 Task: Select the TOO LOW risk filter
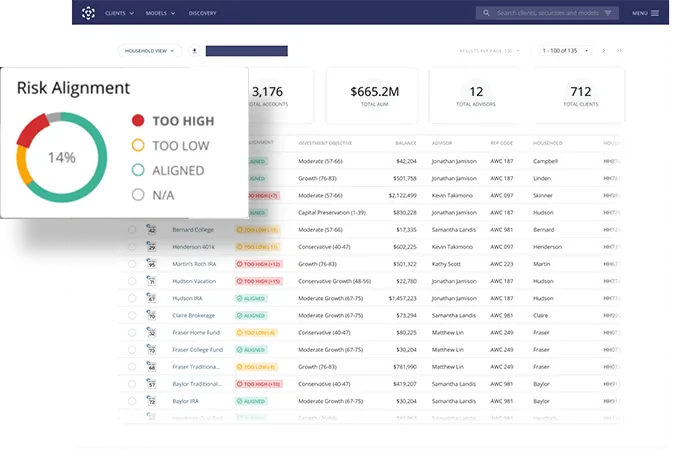click(138, 146)
